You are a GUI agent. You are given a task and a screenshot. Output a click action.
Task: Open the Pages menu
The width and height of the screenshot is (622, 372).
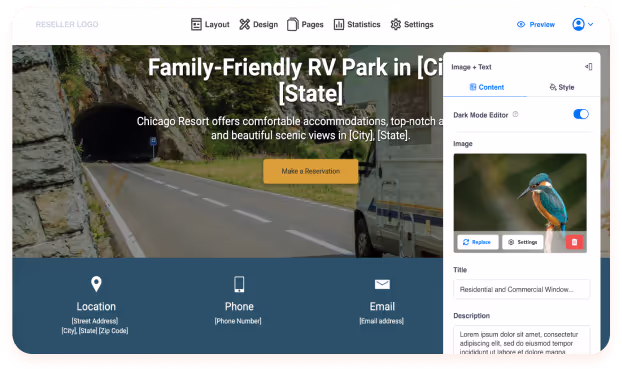[x=305, y=25]
